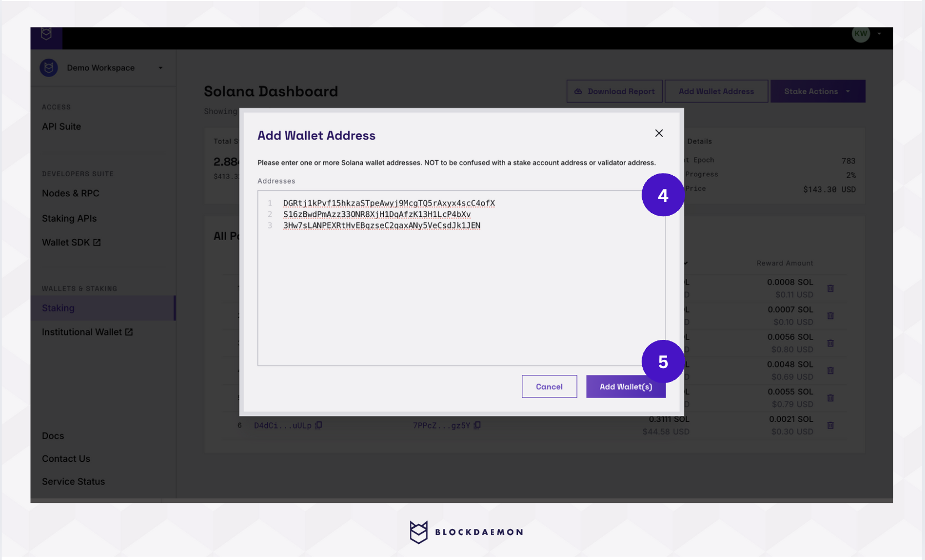
Task: Click Add Wallet Address button on dashboard
Action: [716, 91]
